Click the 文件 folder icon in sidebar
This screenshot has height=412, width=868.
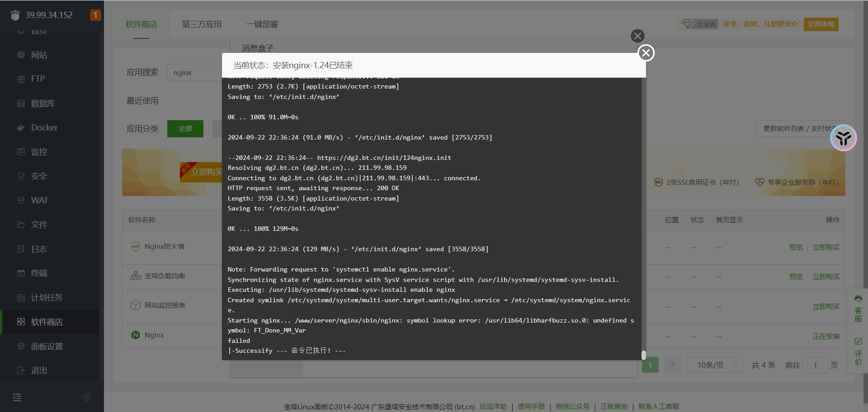[21, 225]
